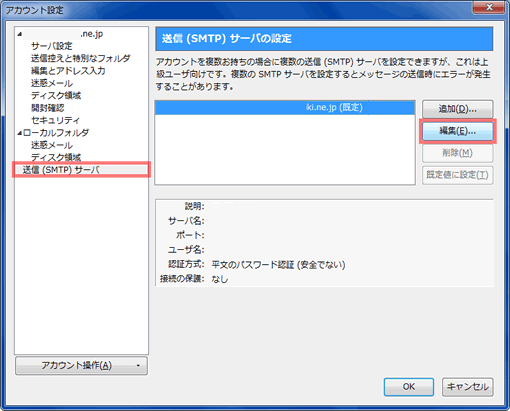This screenshot has width=510, height=411.
Task: Click the 追加(D)... button
Action: pos(457,109)
